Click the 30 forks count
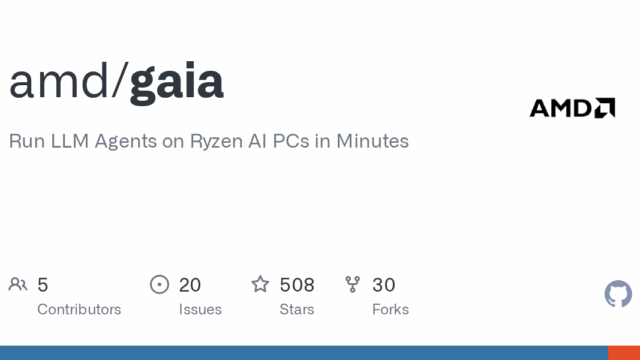 click(384, 285)
